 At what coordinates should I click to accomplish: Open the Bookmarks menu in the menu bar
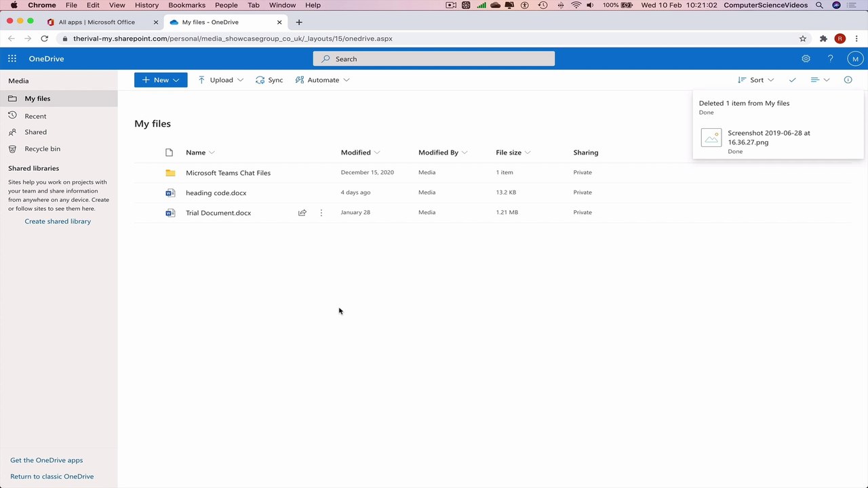click(x=186, y=5)
